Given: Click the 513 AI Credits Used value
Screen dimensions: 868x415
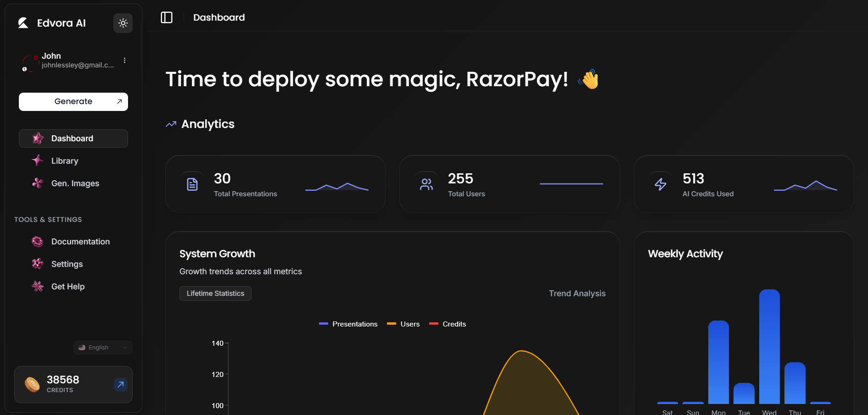Looking at the screenshot, I should [693, 178].
